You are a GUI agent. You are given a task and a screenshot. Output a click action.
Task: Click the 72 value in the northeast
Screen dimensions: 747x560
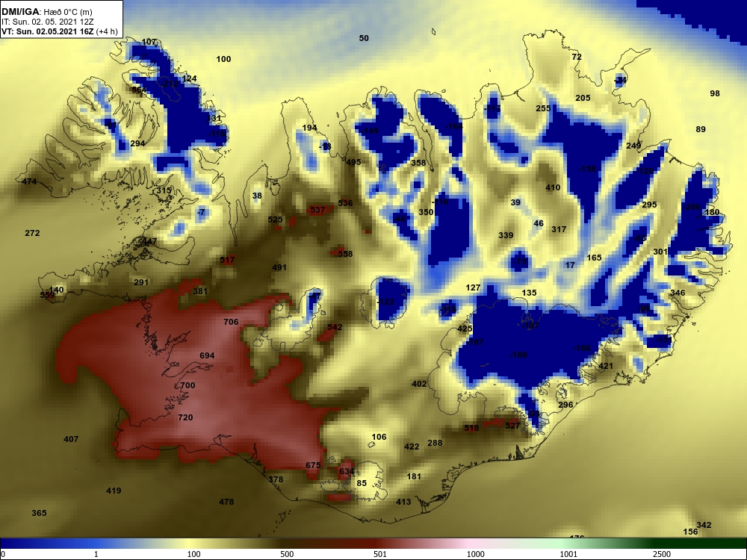(577, 57)
